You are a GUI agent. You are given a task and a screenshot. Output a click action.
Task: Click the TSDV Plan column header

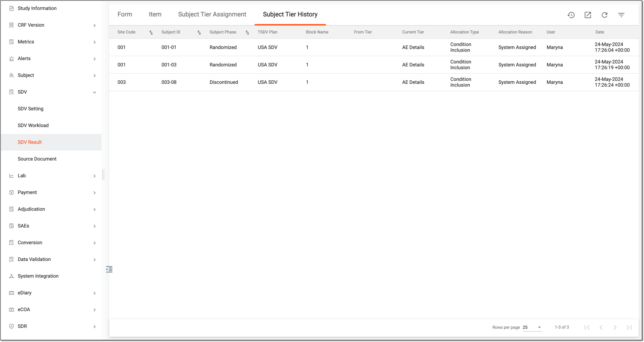(267, 32)
